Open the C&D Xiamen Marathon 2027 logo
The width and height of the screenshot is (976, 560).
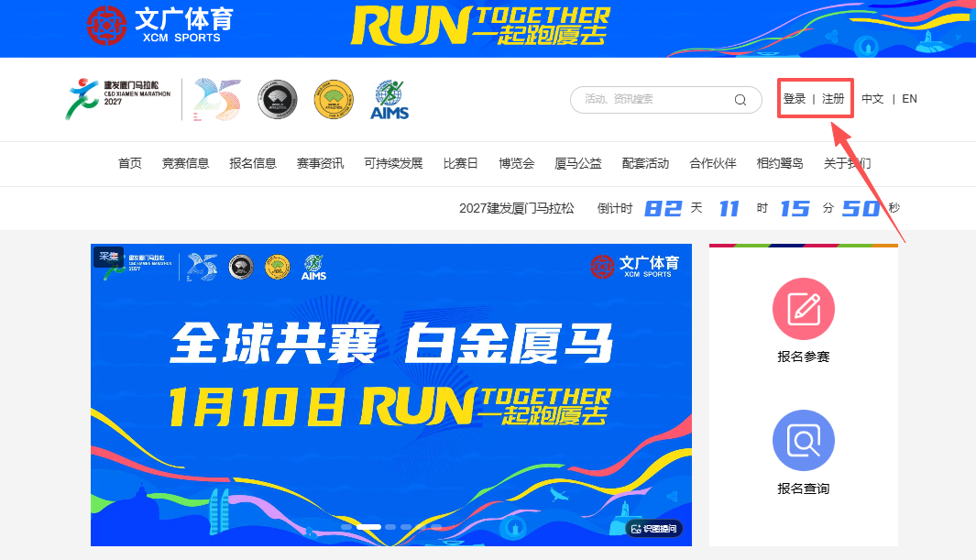118,98
